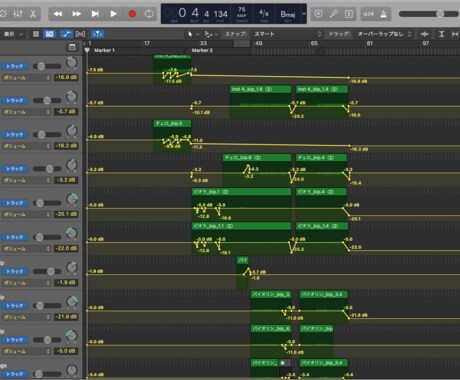Open ボリューム parameter menu on -1.9 dB track
This screenshot has height=380, width=460.
click(27, 283)
